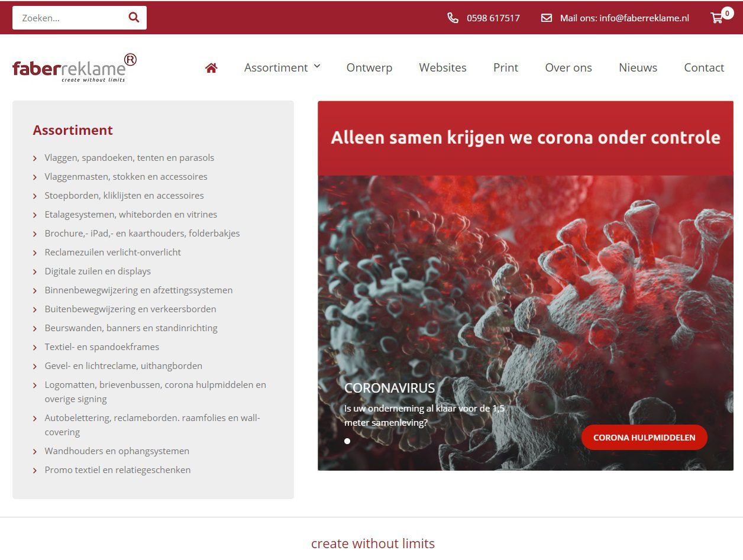Click the Corona Hulpmiddelen button
Image resolution: width=743 pixels, height=560 pixels.
(644, 438)
